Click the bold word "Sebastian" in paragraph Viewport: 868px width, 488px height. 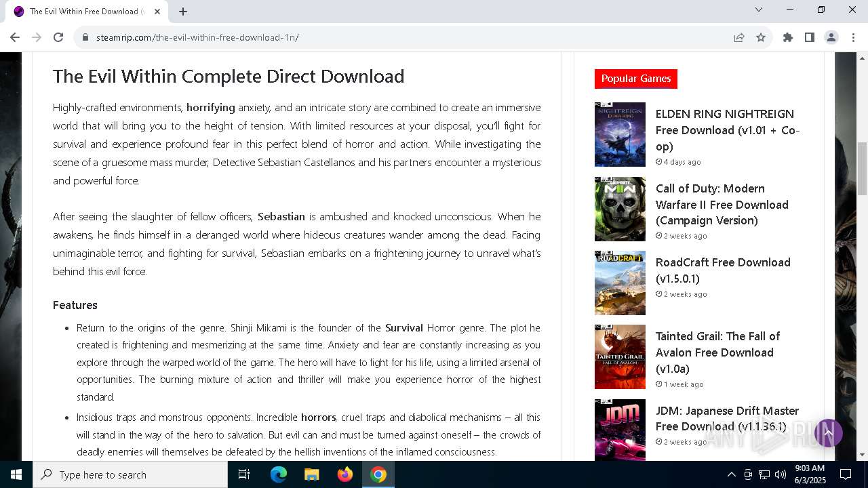[x=281, y=217]
